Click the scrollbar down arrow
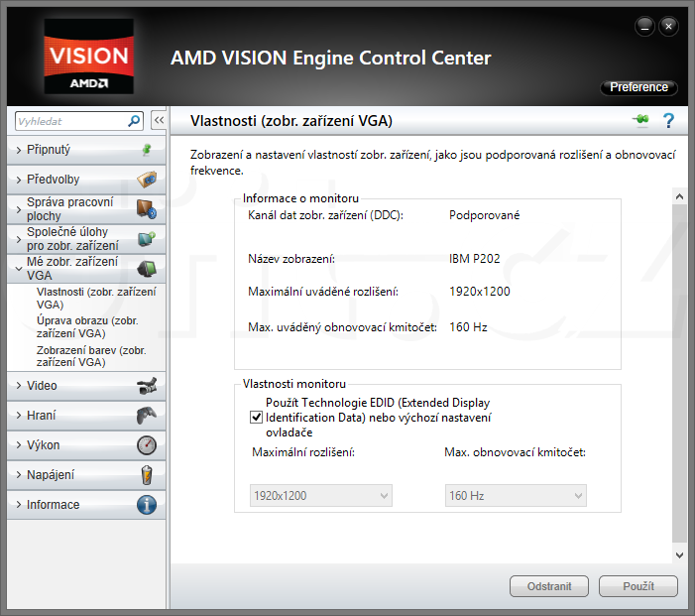Viewport: 695px width, 616px height. [679, 554]
